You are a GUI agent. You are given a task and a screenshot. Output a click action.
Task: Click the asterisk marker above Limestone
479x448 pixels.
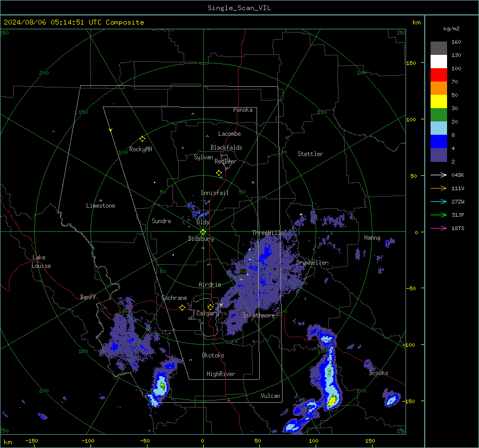tap(101, 201)
